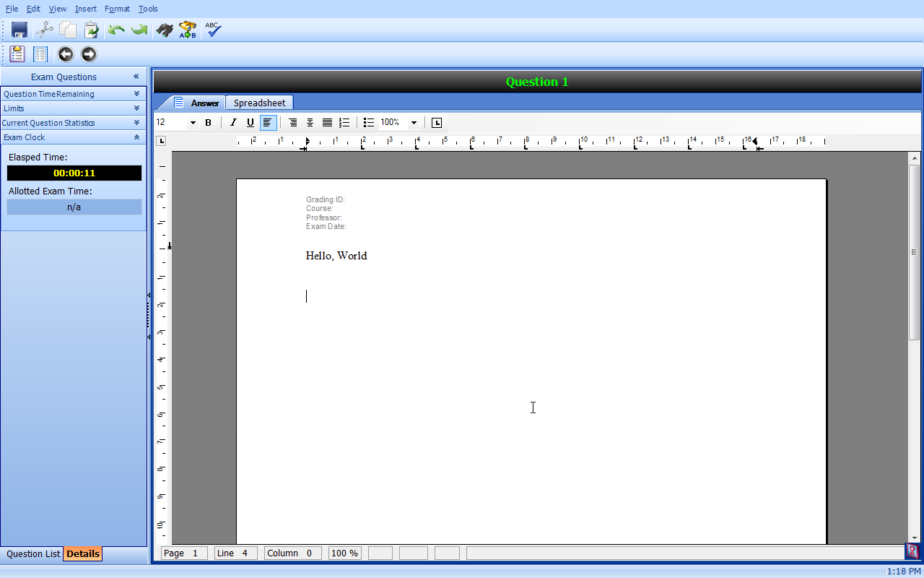
Task: Click the Column 0 status bar cell
Action: click(293, 553)
